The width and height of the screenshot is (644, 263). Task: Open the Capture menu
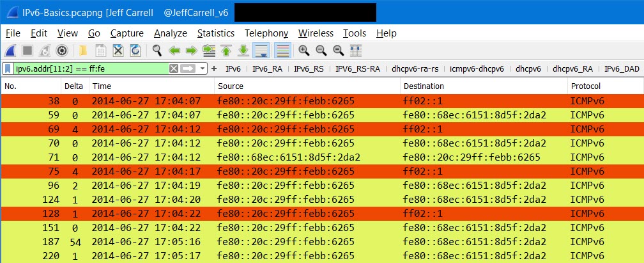click(127, 33)
